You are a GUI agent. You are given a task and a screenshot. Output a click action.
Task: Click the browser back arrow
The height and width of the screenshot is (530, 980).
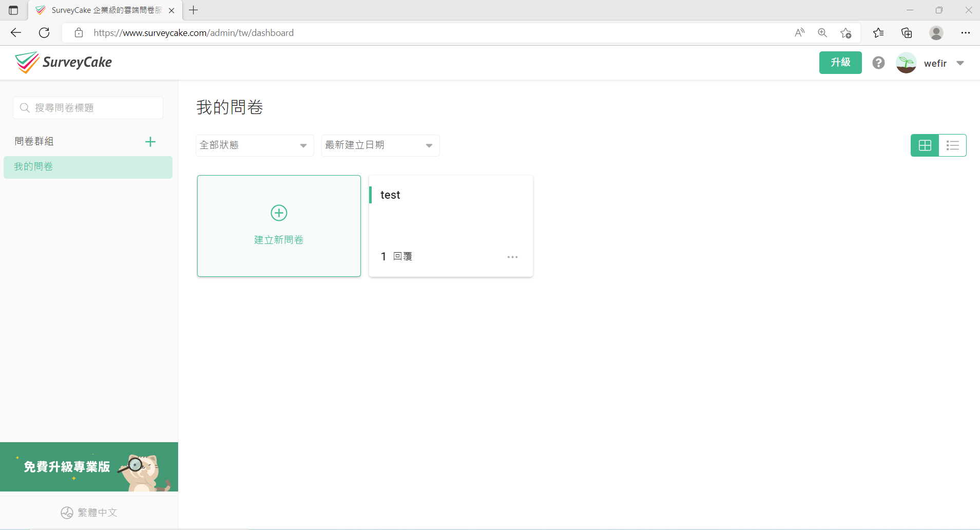pyautogui.click(x=16, y=33)
